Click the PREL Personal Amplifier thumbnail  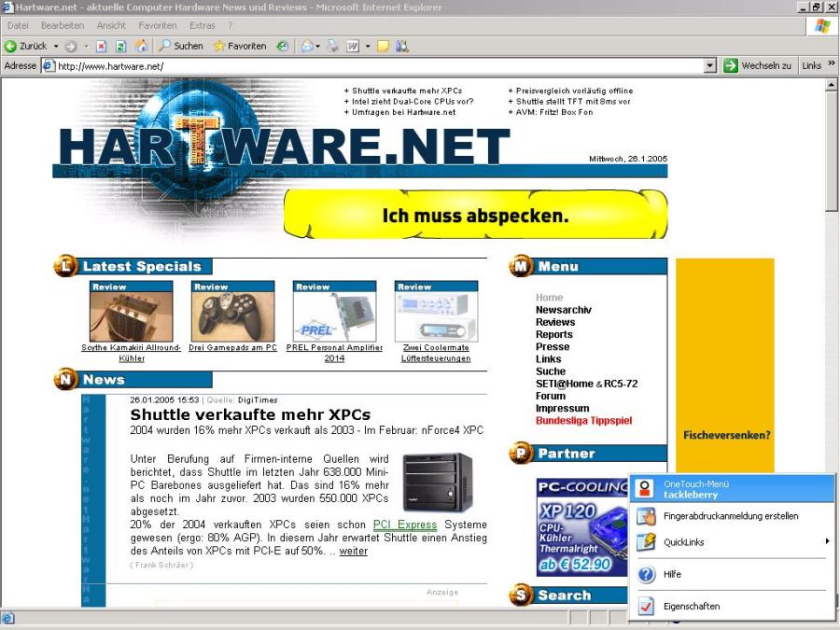[335, 311]
